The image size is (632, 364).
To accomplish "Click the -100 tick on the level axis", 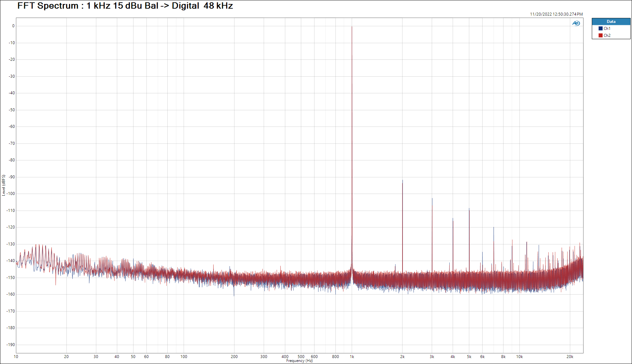I will tap(11, 194).
